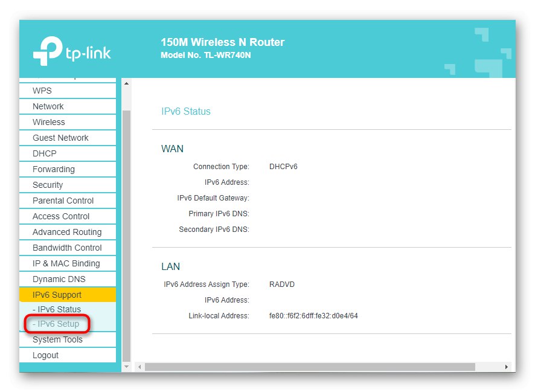The image size is (535, 392).
Task: Click the IPv6 Address Assign Type label
Action: (207, 284)
